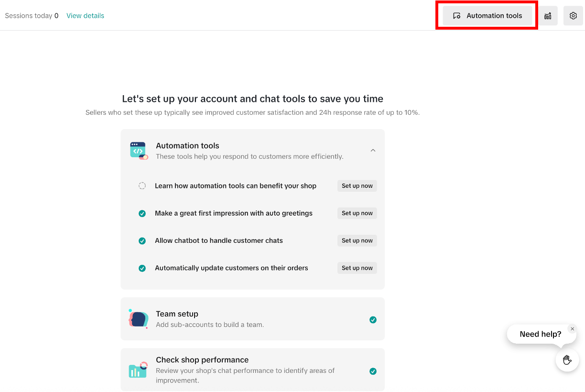This screenshot has height=392, width=585.
Task: Open the chat performance analytics icon
Action: (548, 16)
